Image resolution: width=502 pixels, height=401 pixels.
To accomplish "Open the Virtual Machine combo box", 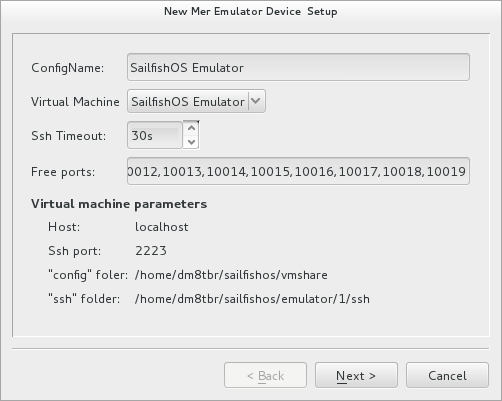I will point(196,101).
